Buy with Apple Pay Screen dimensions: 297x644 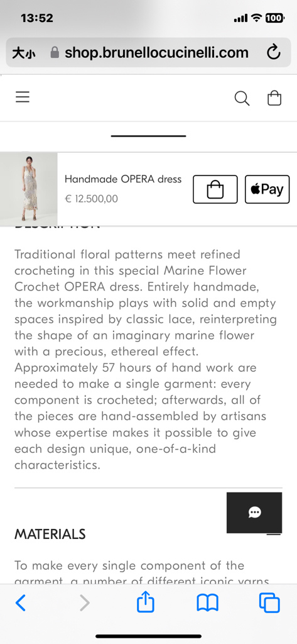point(267,189)
